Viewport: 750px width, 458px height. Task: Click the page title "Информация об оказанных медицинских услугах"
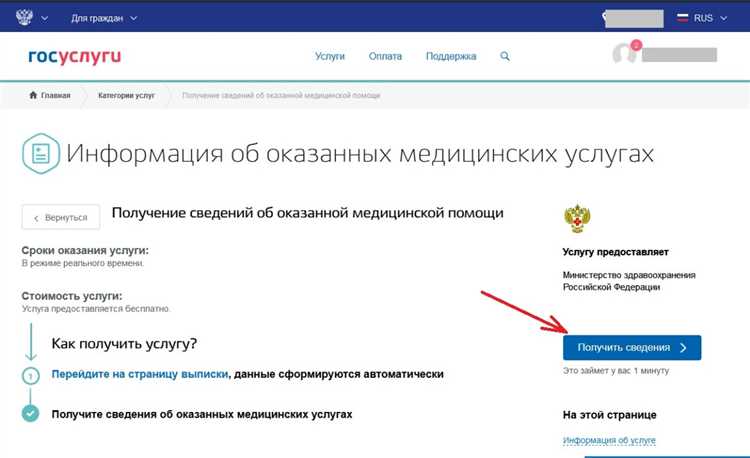point(360,154)
